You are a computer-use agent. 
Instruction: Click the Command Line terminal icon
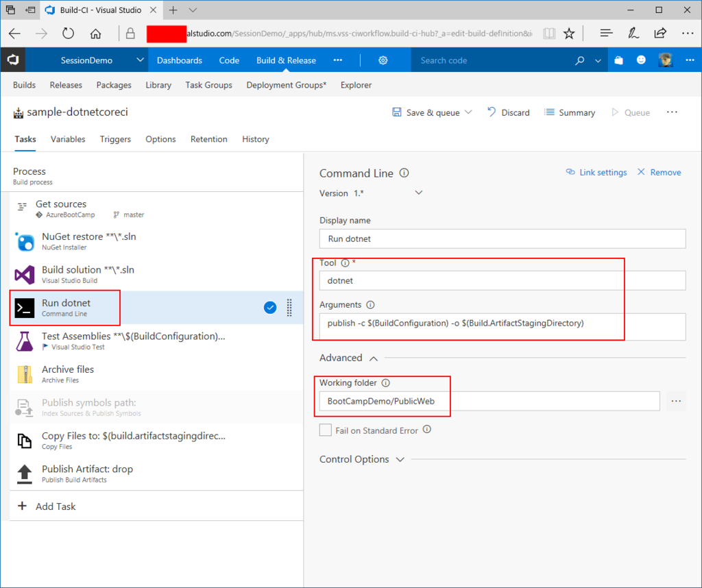[x=25, y=308]
